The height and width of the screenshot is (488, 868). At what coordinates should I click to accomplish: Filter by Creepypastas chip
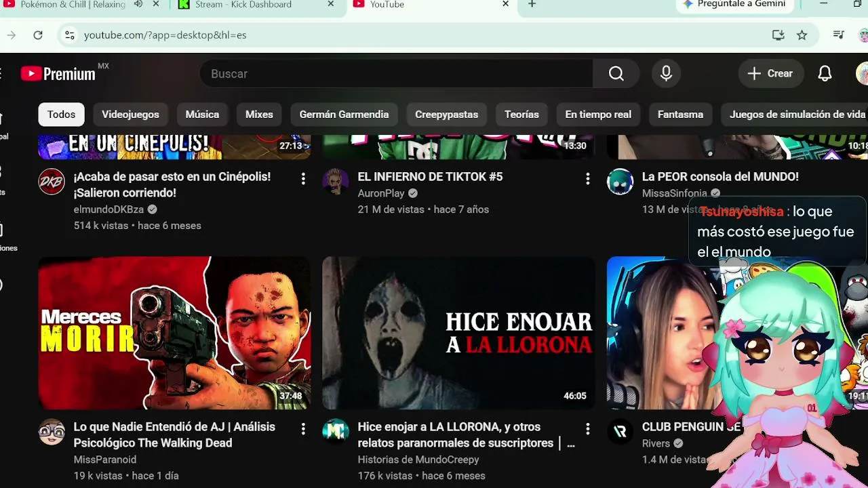[446, 115]
